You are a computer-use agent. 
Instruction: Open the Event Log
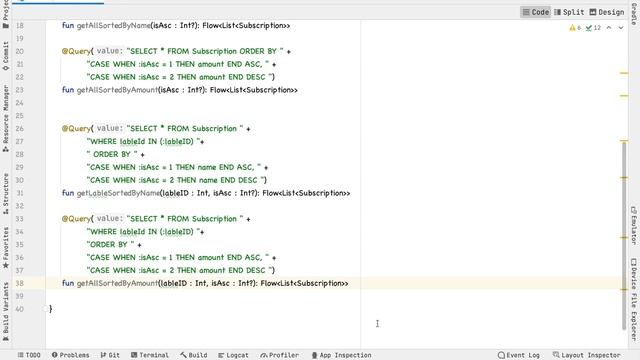(519, 355)
